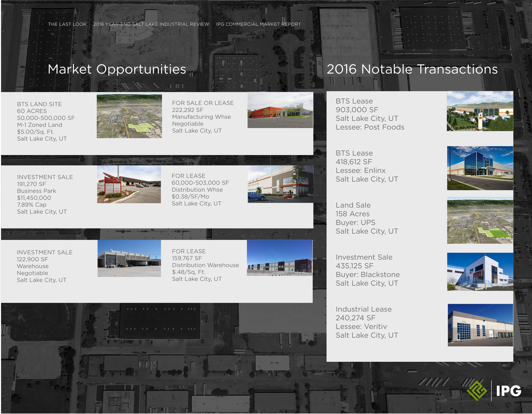Open the 159,767 SF distribution warehouse photo

[x=280, y=258]
